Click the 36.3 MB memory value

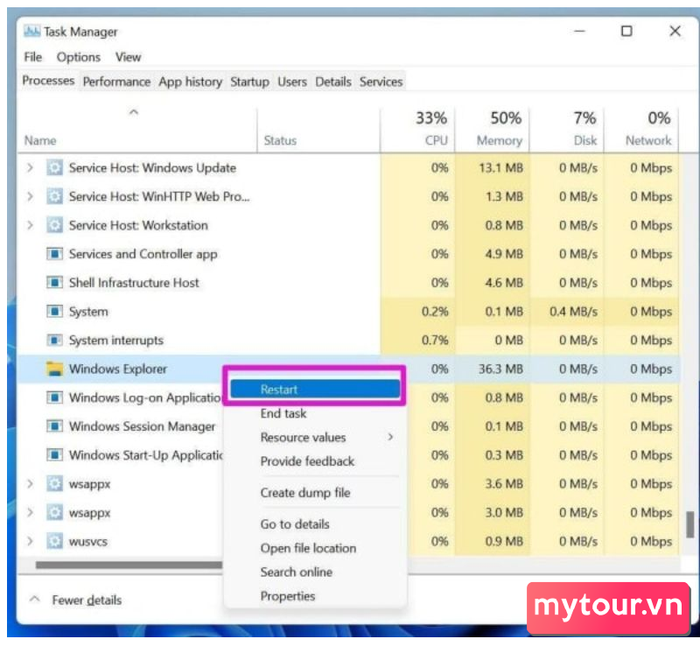(500, 369)
